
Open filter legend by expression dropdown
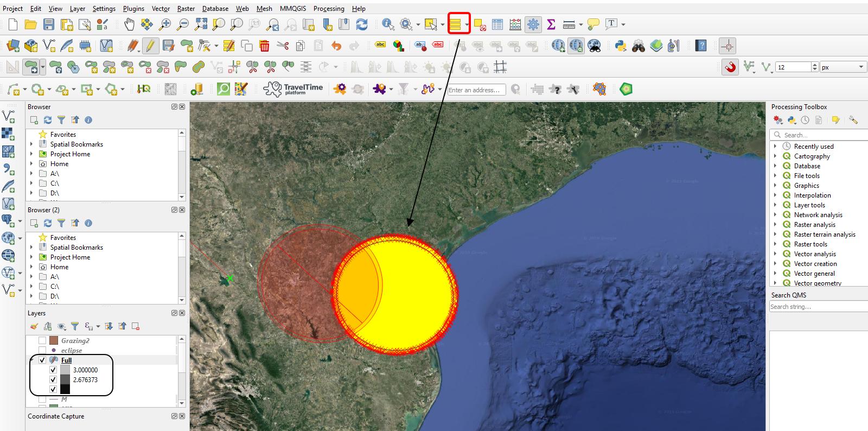click(98, 326)
